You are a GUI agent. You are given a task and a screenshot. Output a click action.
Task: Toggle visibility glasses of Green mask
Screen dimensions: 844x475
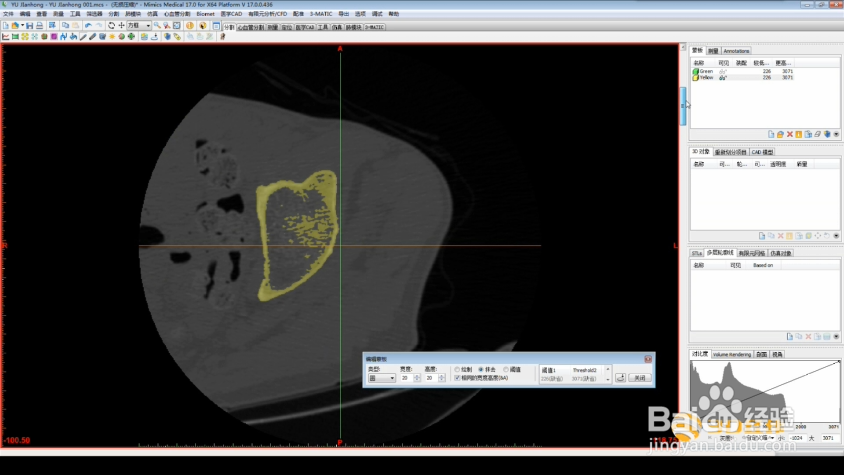723,71
